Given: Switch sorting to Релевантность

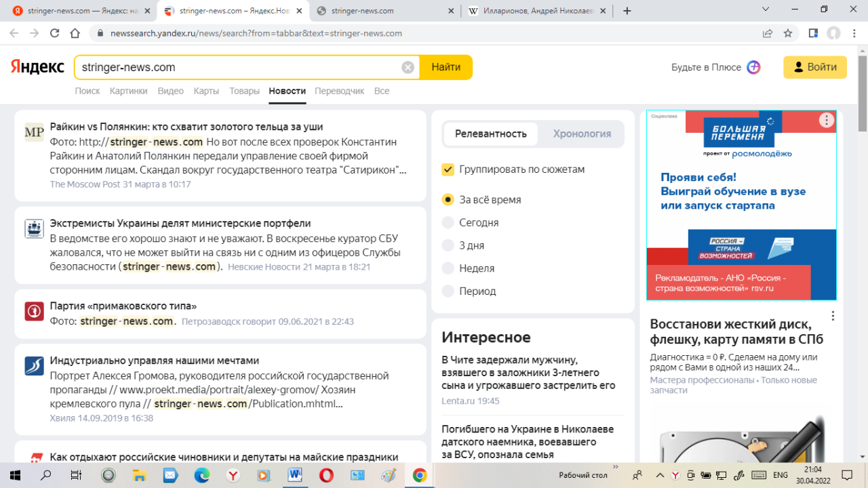Looking at the screenshot, I should [490, 134].
